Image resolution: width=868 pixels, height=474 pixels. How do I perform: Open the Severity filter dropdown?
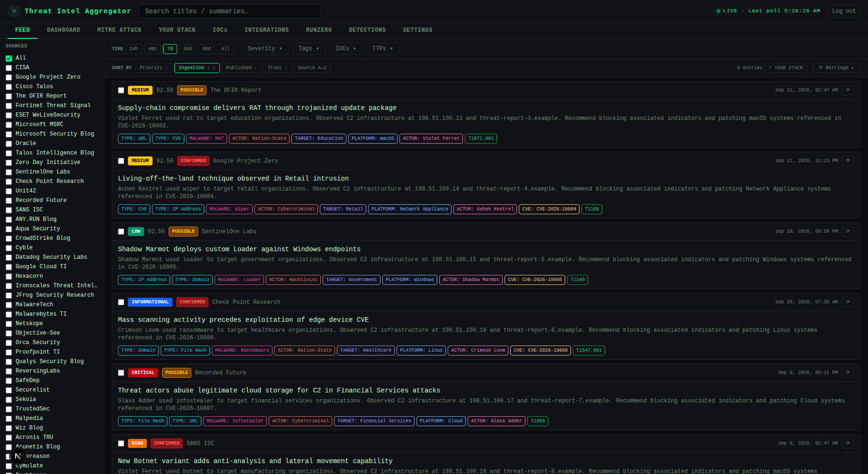(264, 49)
